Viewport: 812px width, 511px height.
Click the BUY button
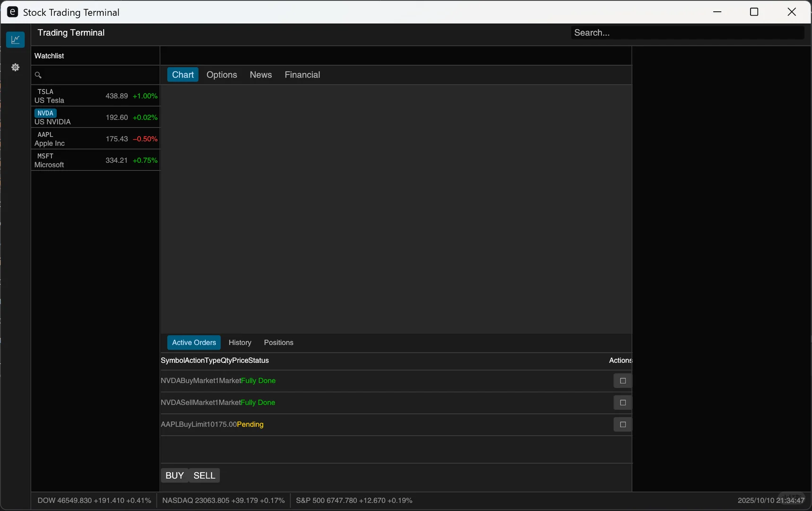pyautogui.click(x=175, y=476)
